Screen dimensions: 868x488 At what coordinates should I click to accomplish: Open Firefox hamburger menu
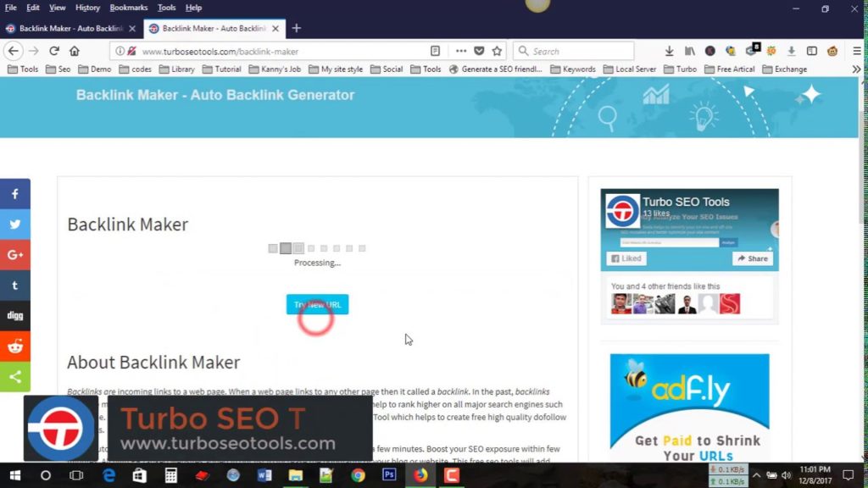tap(857, 51)
